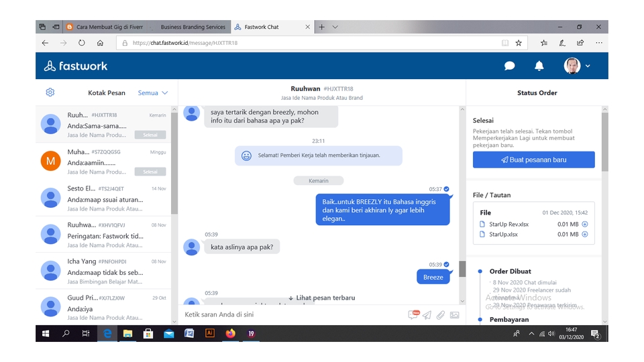
Task: Click the address bar URL
Action: pos(185,43)
